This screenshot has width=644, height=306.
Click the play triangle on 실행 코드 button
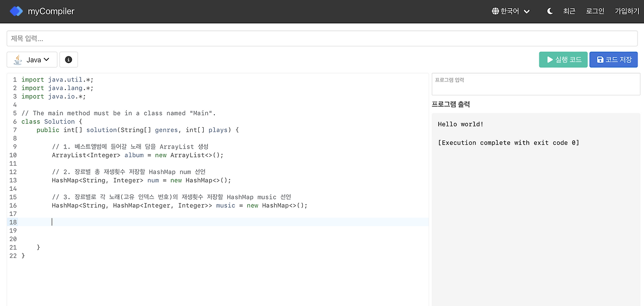(550, 59)
